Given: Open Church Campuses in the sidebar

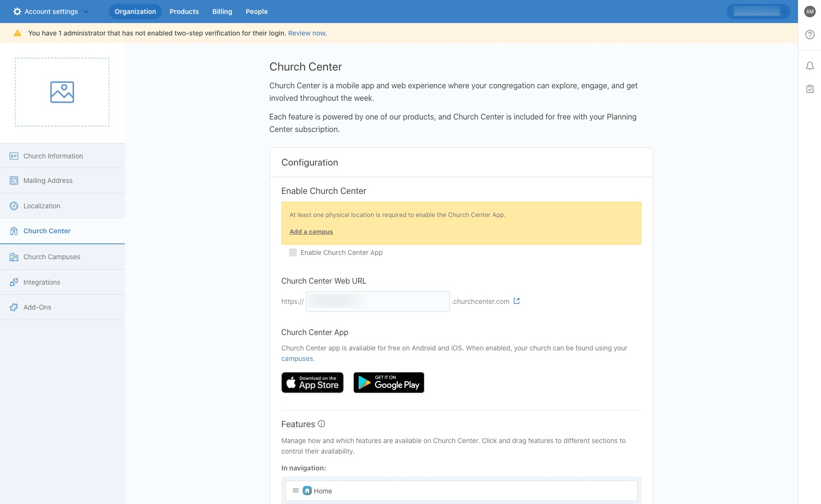Looking at the screenshot, I should tap(62, 257).
